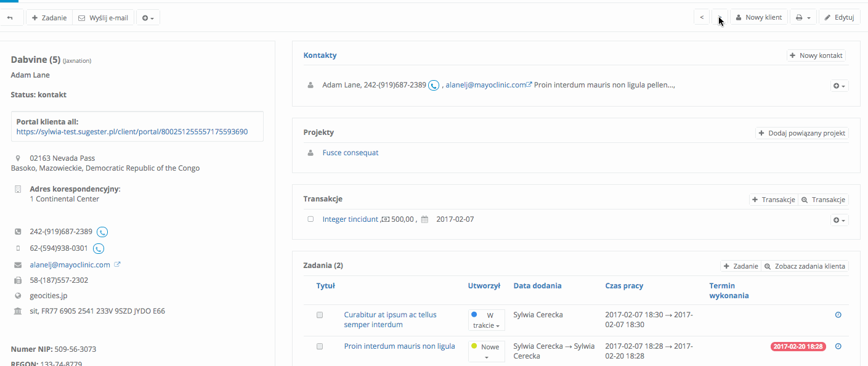Screen dimensions: 868x366
Task: Select the Proin interdum mauris task checkbox
Action: pos(320,346)
